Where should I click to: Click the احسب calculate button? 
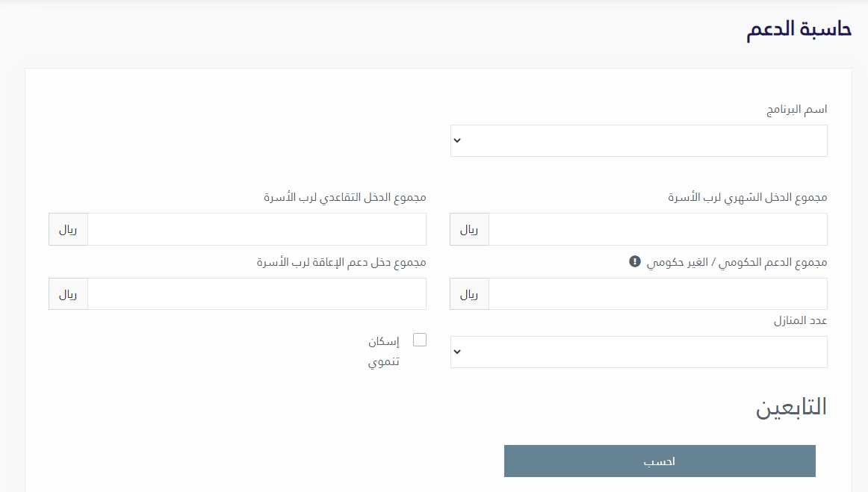pos(660,461)
